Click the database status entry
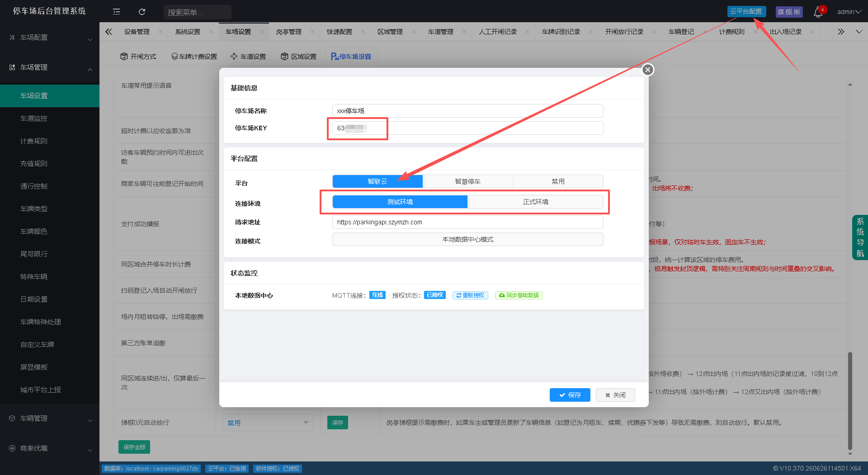The image size is (868, 475). pyautogui.click(x=151, y=469)
